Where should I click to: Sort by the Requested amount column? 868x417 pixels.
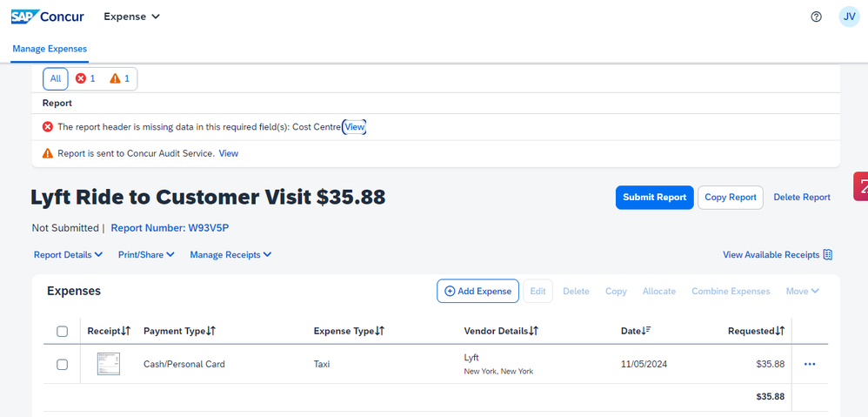(756, 331)
